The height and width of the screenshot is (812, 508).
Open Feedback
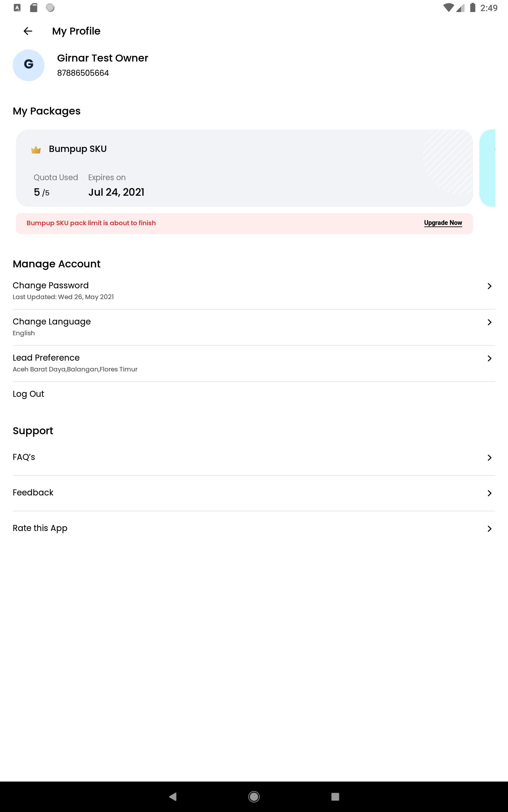(x=254, y=493)
